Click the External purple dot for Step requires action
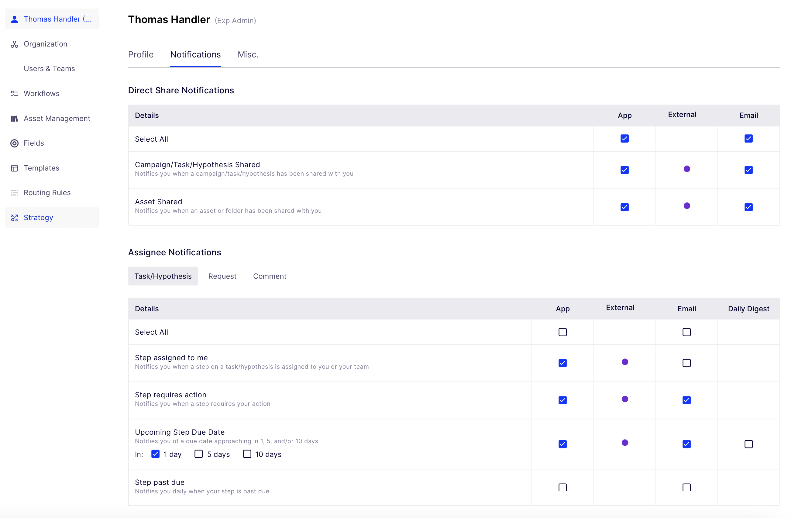This screenshot has width=812, height=518. (624, 399)
